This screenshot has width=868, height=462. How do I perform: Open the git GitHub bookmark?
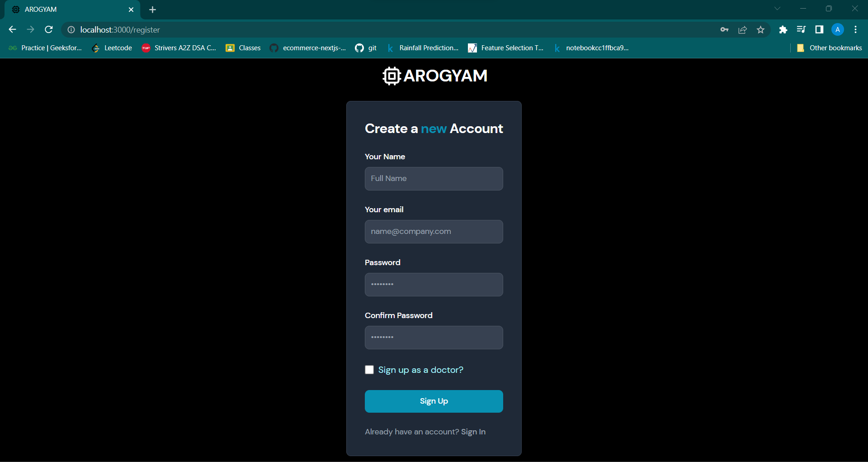coord(366,48)
